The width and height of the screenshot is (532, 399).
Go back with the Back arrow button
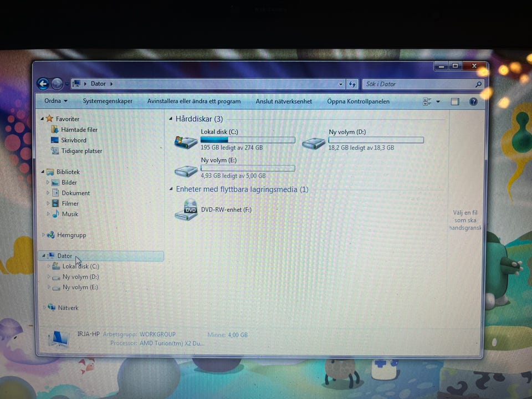pos(43,84)
